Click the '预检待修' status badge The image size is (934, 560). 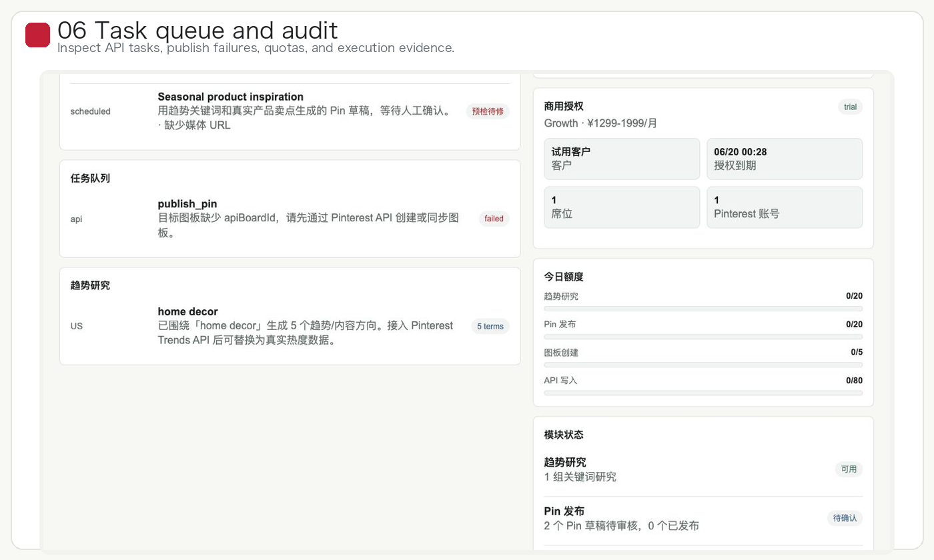488,111
